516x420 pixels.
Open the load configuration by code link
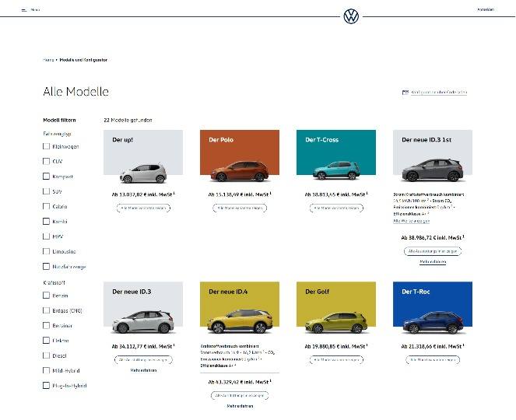[x=439, y=93]
